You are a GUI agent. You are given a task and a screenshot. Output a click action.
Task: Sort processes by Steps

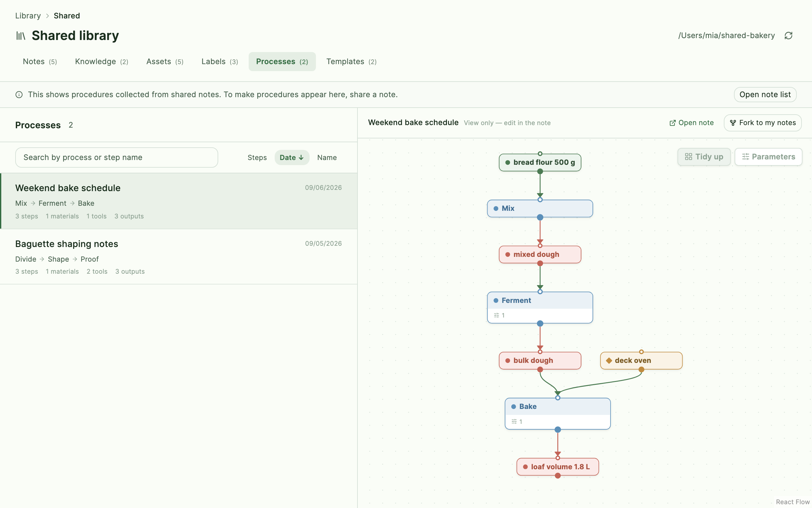(257, 157)
